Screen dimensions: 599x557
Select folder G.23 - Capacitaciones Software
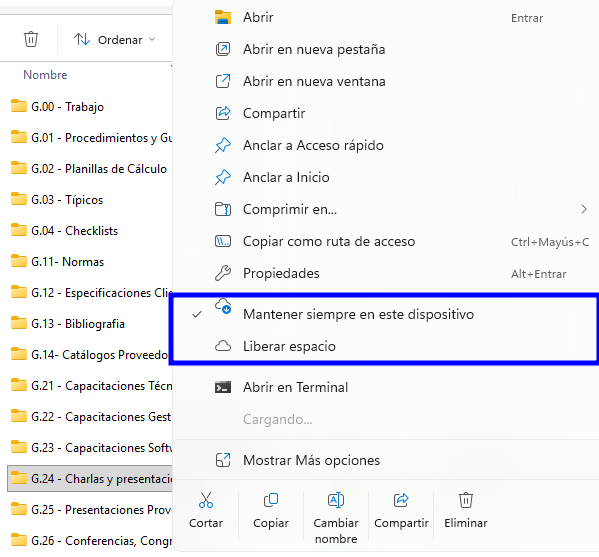[x=91, y=447]
